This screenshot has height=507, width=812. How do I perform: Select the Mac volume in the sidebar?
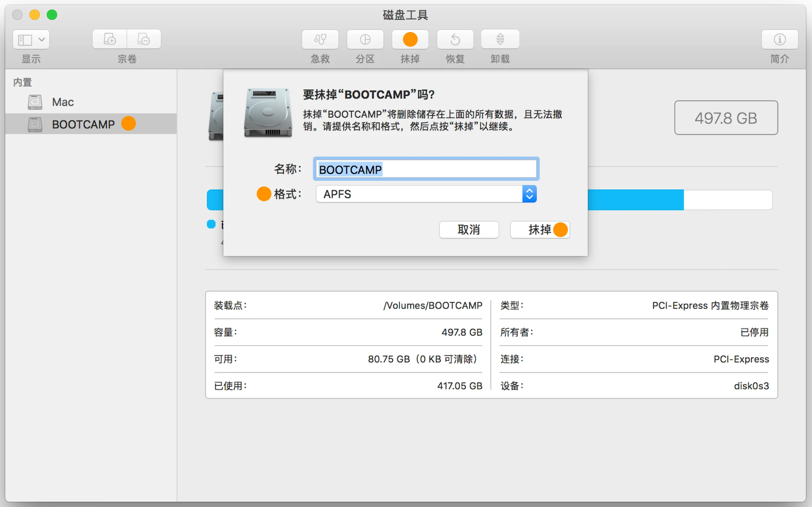pyautogui.click(x=62, y=102)
